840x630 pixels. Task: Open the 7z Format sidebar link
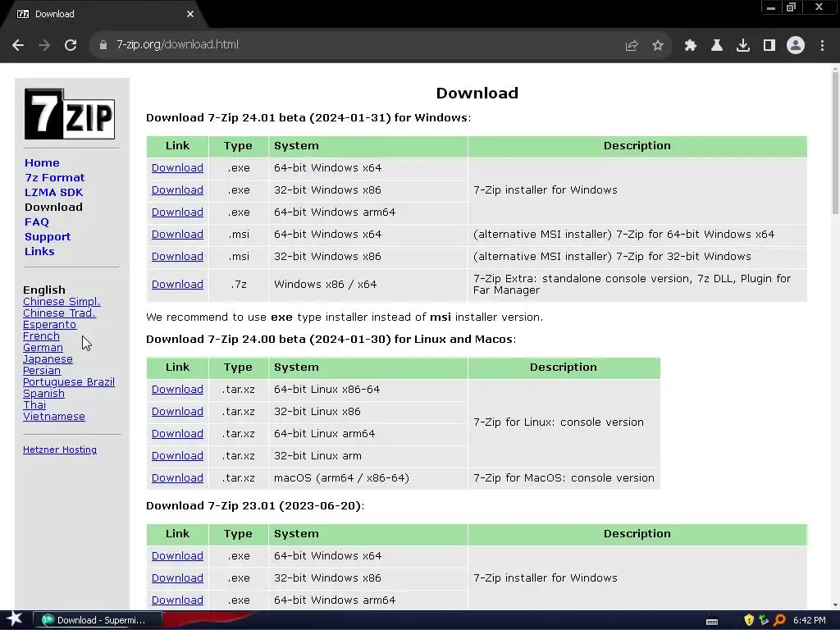point(55,178)
